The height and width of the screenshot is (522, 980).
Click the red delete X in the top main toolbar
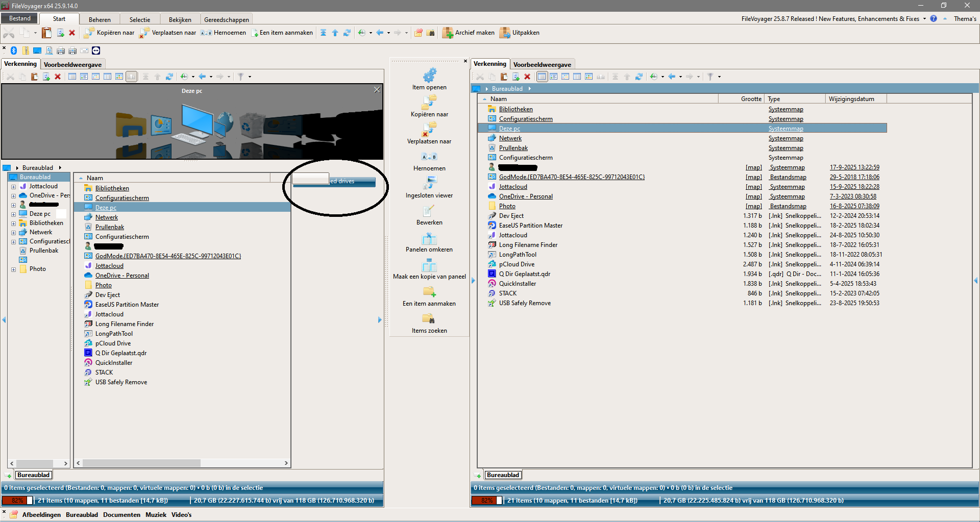[x=72, y=33]
